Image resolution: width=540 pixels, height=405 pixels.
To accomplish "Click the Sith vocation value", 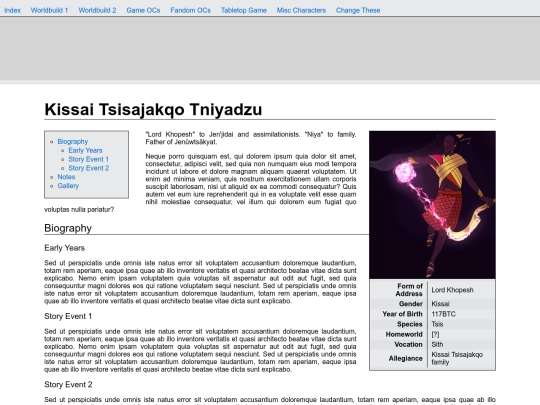I will [x=437, y=344].
